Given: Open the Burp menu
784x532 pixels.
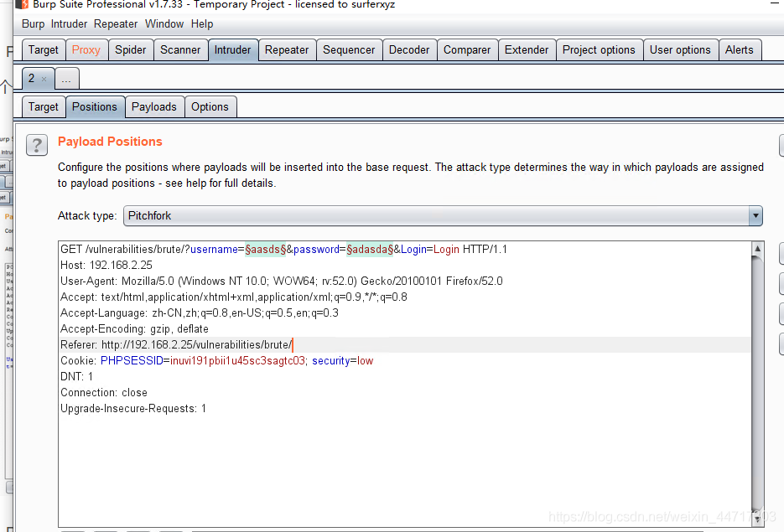Looking at the screenshot, I should [x=33, y=24].
